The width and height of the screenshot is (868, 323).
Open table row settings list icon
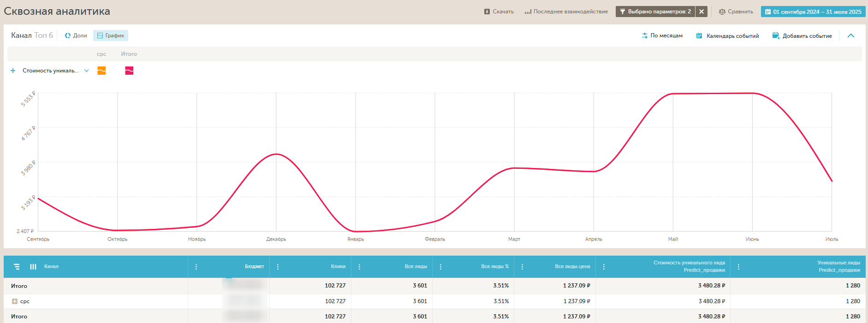click(x=17, y=267)
